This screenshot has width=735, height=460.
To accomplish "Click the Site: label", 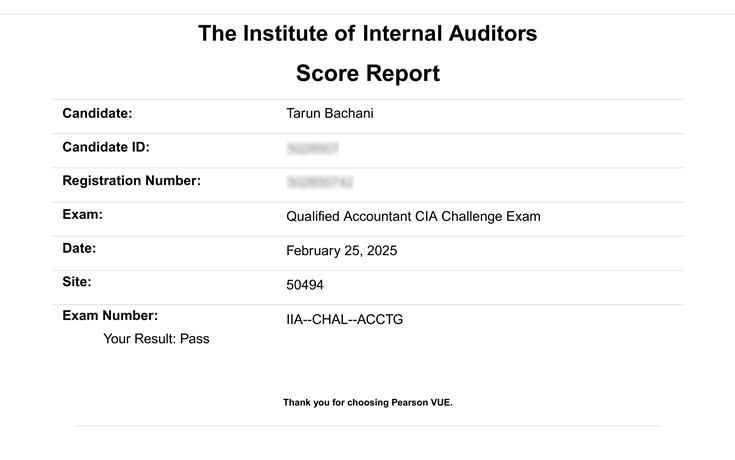I will point(77,282).
